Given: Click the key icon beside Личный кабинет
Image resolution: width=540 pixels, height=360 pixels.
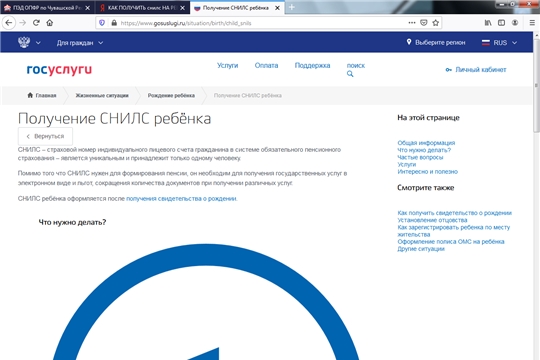Looking at the screenshot, I should click(x=448, y=70).
